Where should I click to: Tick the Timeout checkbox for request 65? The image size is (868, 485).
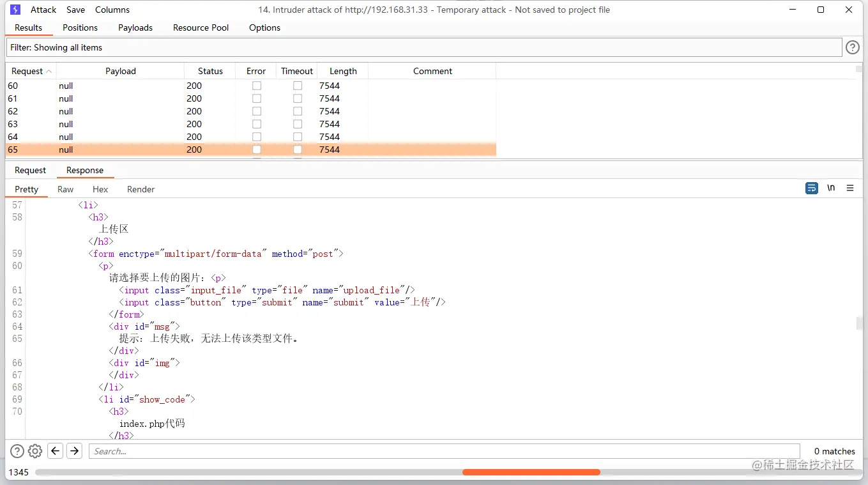[298, 150]
